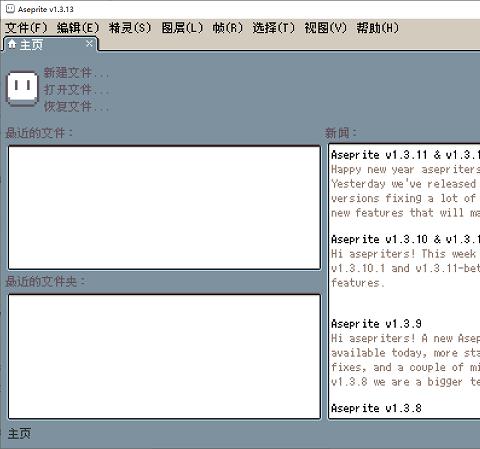Screen dimensions: 480x449
Task: Click the 最近的文件夹: heading label
Action: 45,282
